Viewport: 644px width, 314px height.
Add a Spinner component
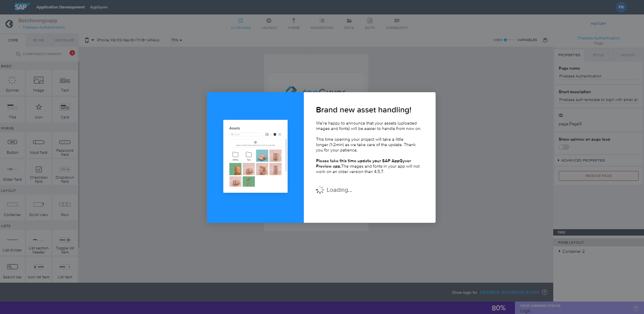(12, 83)
